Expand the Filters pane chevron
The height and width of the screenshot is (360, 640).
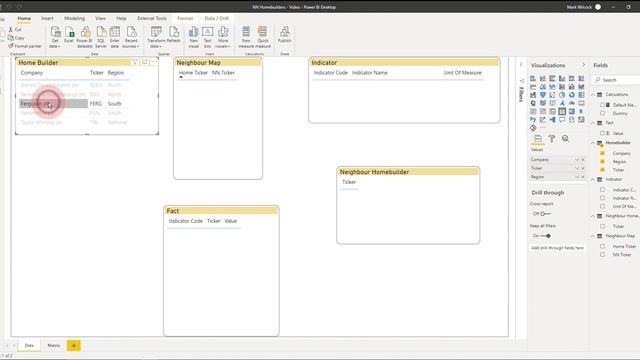521,65
